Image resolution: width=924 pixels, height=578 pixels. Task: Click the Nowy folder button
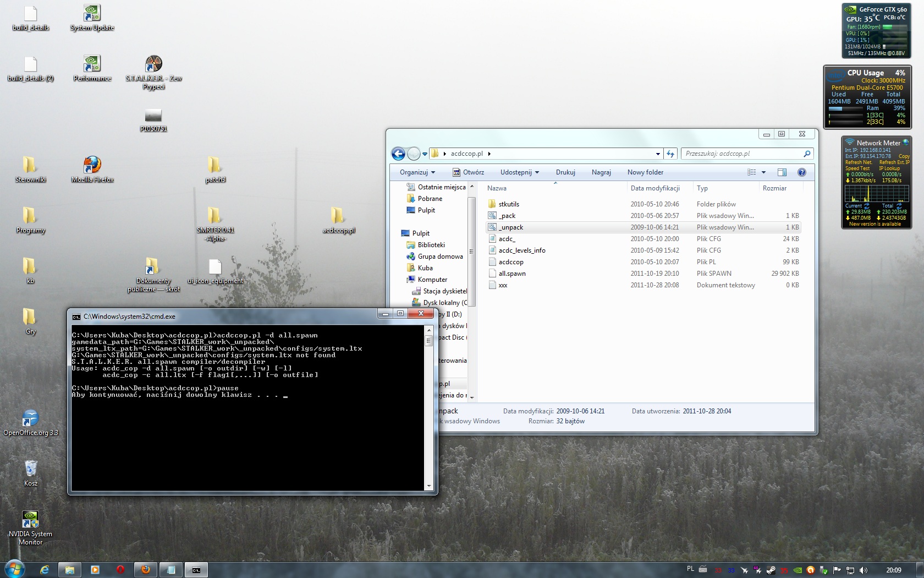(x=645, y=172)
